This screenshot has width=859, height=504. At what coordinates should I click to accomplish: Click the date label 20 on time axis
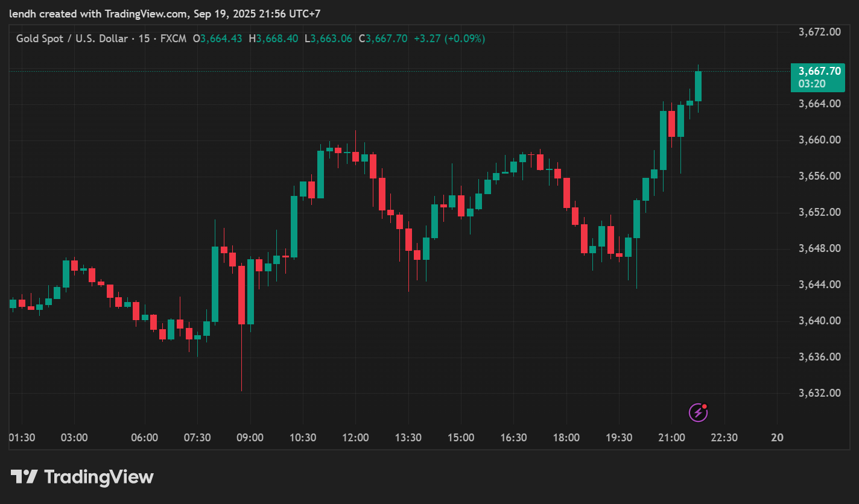[x=777, y=438]
